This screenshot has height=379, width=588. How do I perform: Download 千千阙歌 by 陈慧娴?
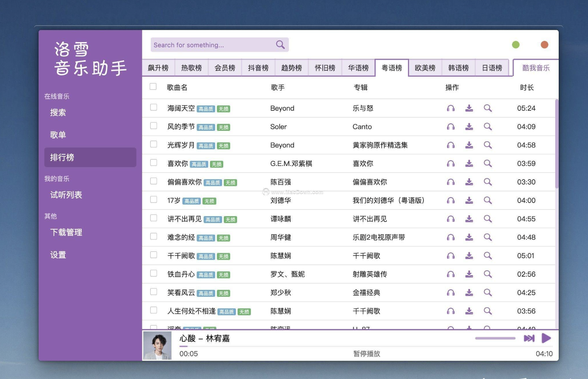pyautogui.click(x=469, y=255)
